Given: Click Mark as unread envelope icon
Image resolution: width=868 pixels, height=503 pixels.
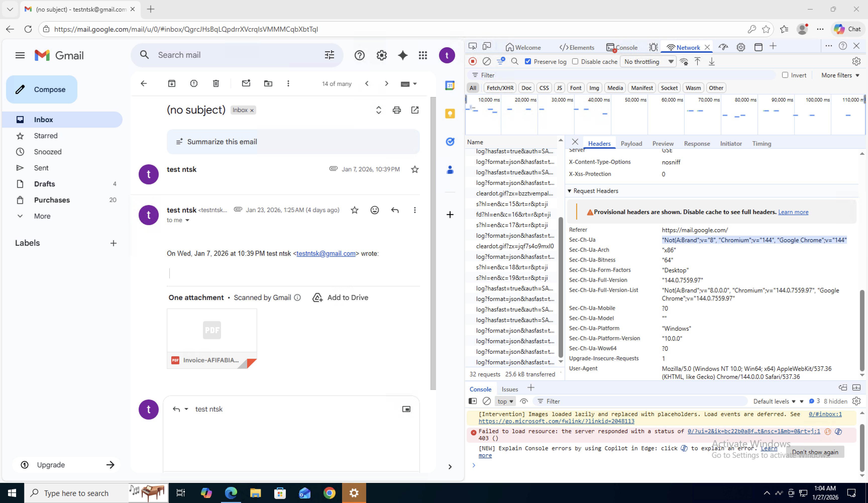Looking at the screenshot, I should click(246, 83).
